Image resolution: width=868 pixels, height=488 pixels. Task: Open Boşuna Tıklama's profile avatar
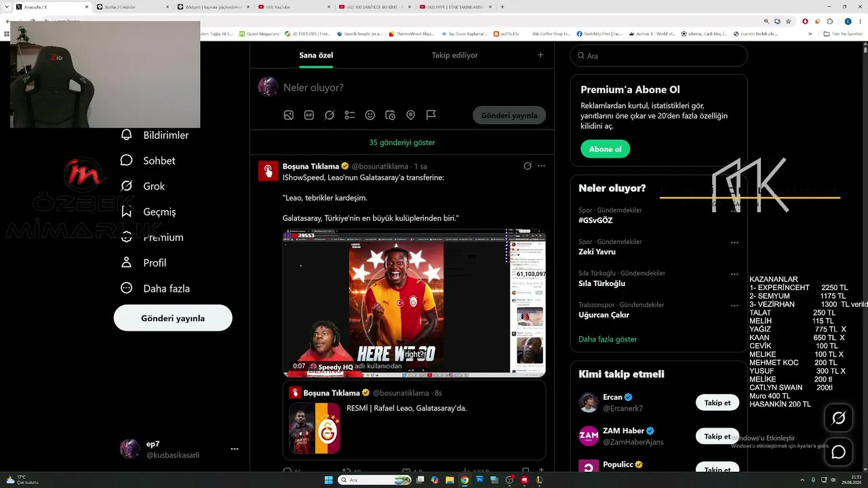(x=269, y=171)
